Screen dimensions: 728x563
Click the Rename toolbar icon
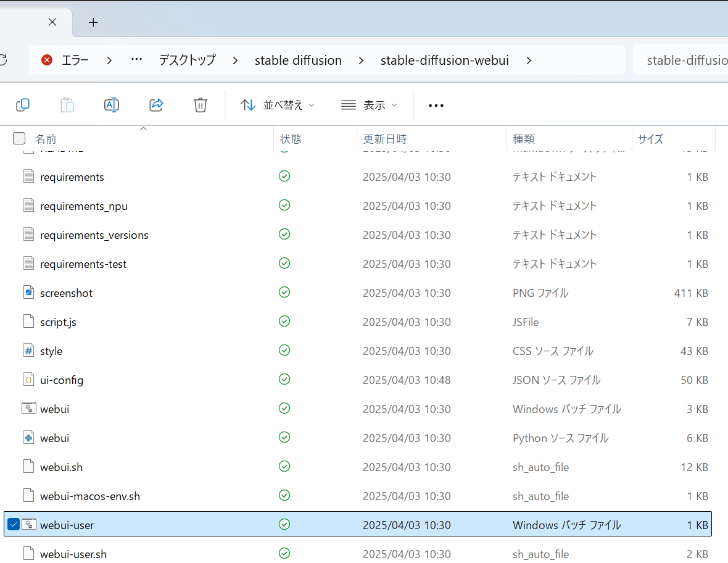point(112,105)
